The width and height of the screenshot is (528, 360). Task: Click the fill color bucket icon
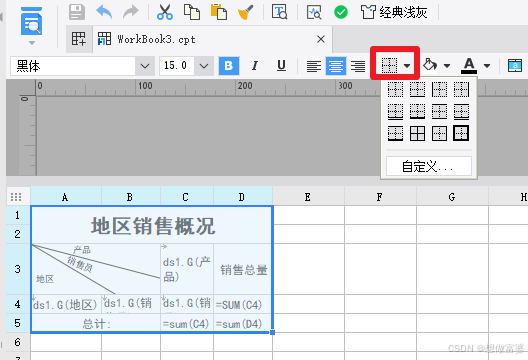tap(430, 65)
